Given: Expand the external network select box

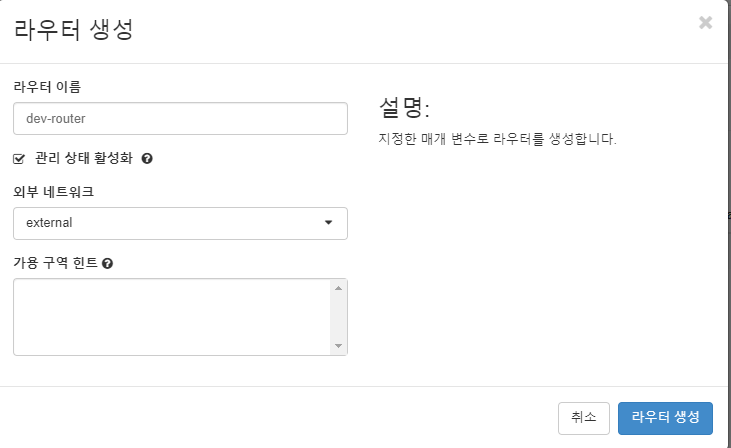Looking at the screenshot, I should [x=180, y=223].
